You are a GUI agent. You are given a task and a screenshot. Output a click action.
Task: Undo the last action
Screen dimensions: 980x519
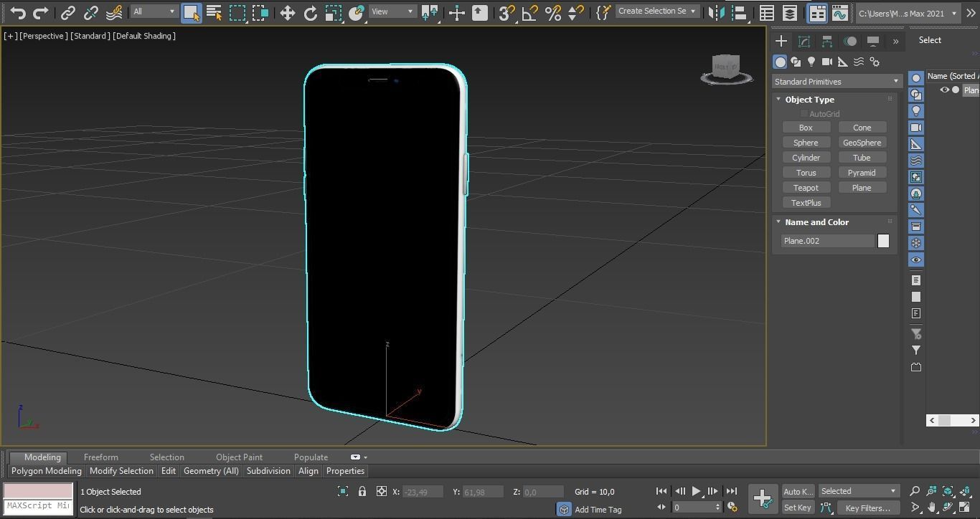[18, 12]
